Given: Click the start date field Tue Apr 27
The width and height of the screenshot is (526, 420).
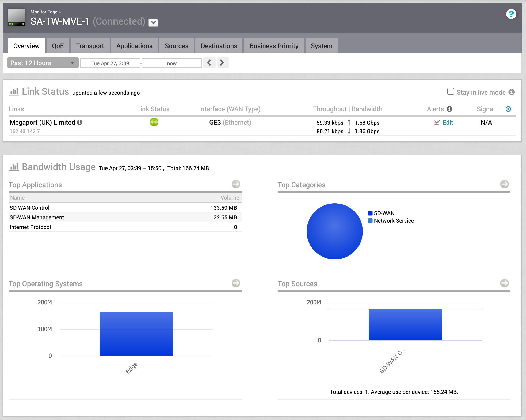Looking at the screenshot, I should click(x=110, y=63).
